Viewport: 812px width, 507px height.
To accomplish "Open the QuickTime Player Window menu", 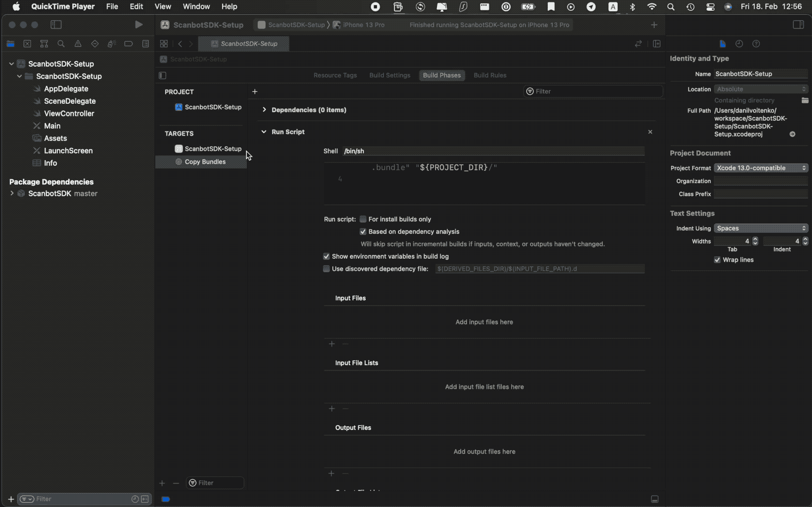I will coord(196,7).
